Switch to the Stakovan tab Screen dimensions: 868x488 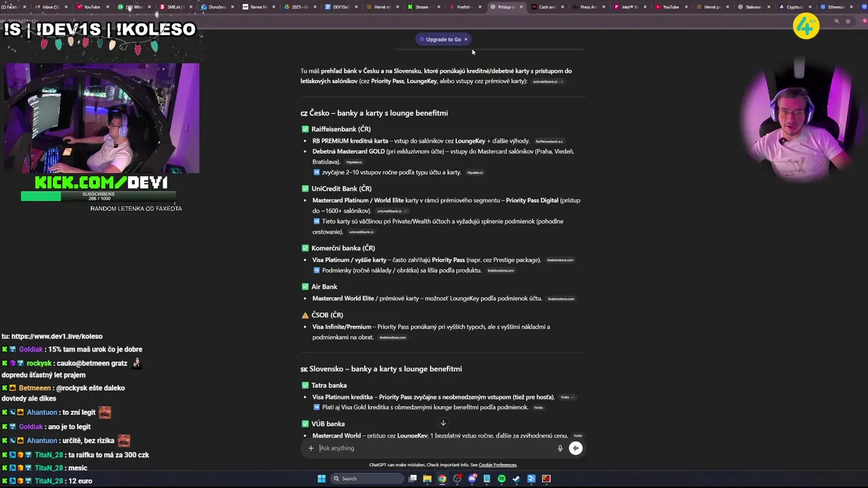(753, 7)
